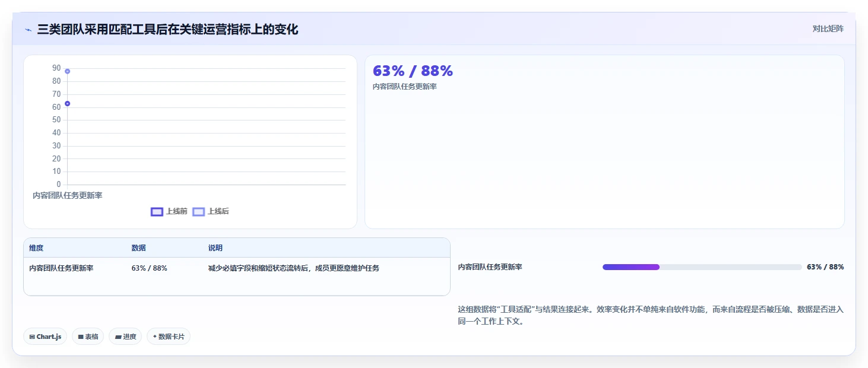Click progress row label 内容团队任务更新率
Viewport: 868px width, 368px height.
[490, 267]
